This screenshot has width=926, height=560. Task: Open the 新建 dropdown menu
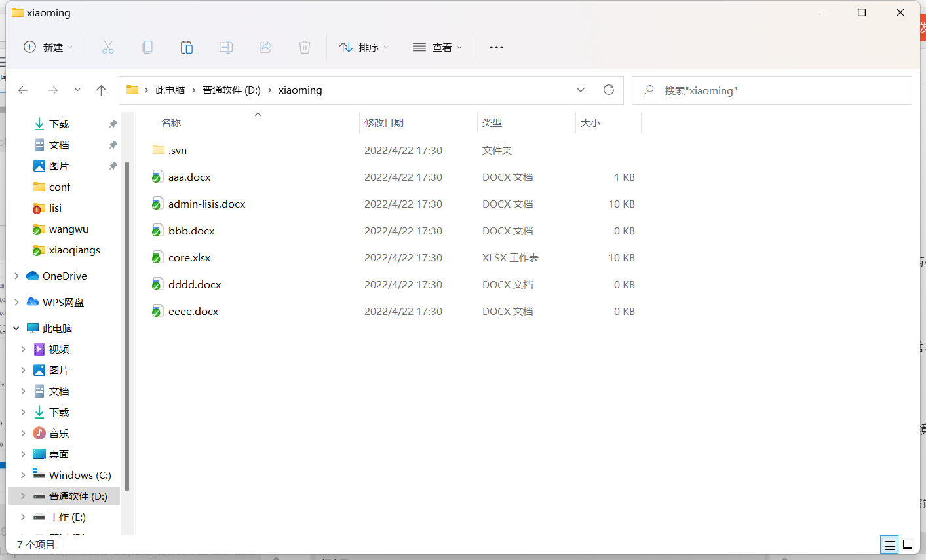pyautogui.click(x=48, y=47)
